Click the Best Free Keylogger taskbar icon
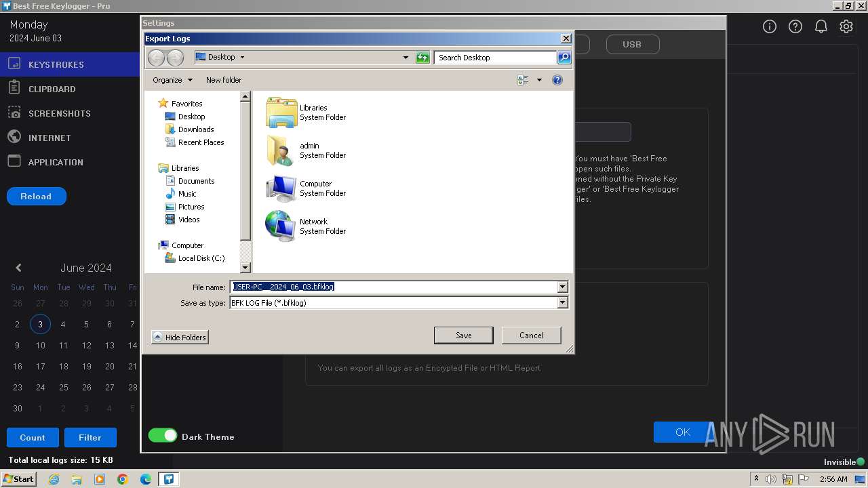 pyautogui.click(x=168, y=479)
